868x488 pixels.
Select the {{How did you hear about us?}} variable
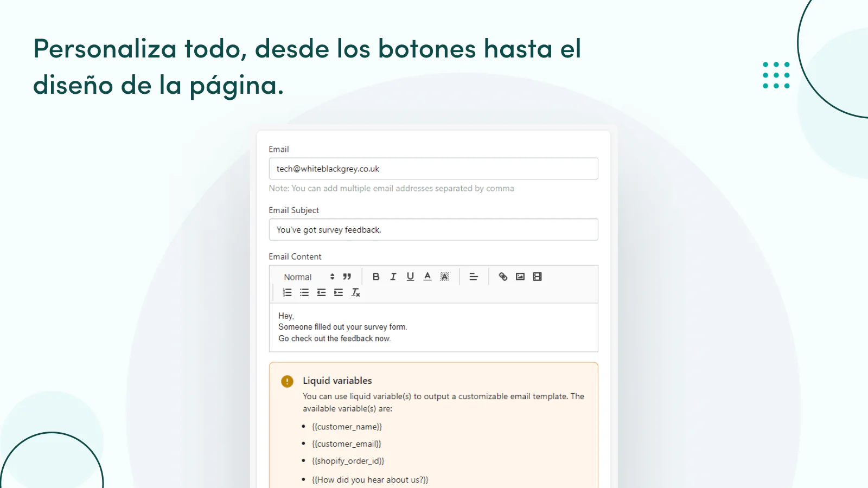tap(370, 480)
